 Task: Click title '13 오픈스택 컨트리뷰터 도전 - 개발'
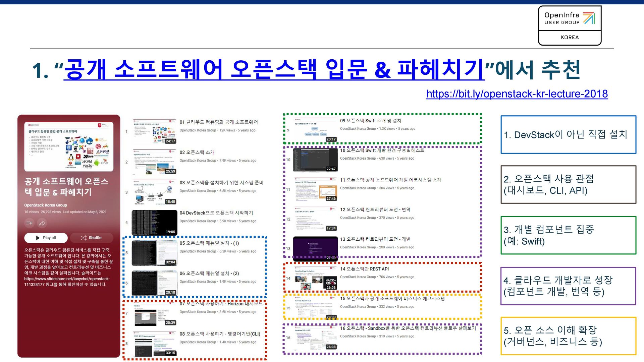pyautogui.click(x=375, y=239)
